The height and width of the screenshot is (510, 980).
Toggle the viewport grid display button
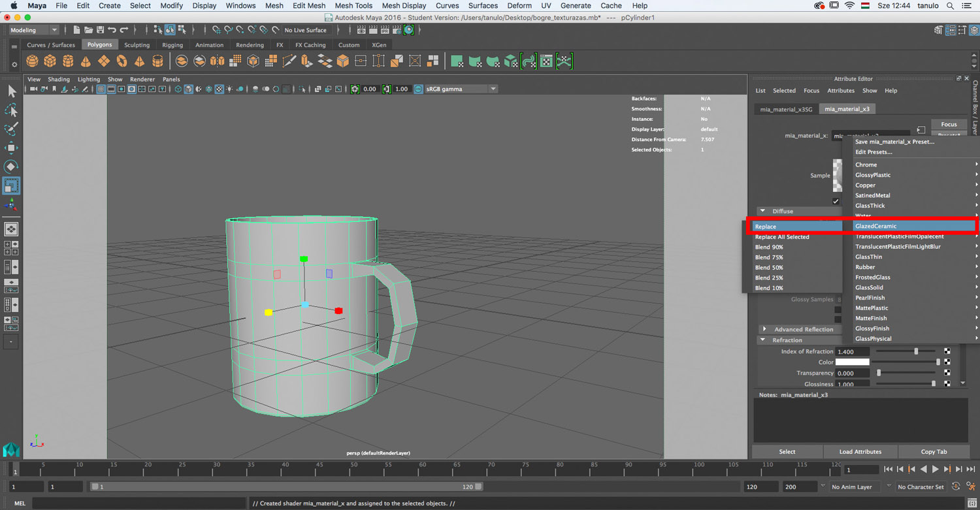(101, 89)
